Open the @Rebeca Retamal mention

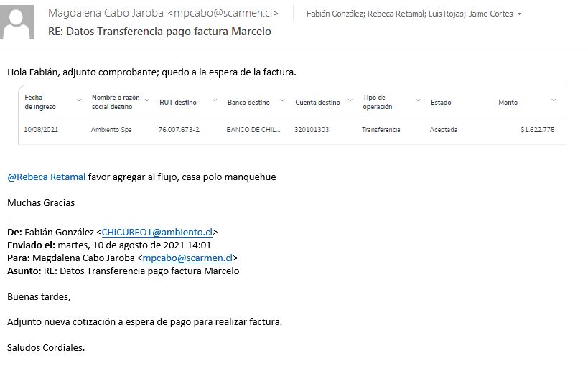[46, 177]
